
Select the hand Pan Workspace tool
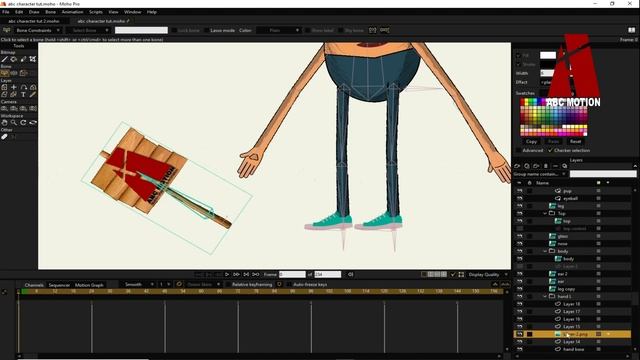[x=5, y=122]
